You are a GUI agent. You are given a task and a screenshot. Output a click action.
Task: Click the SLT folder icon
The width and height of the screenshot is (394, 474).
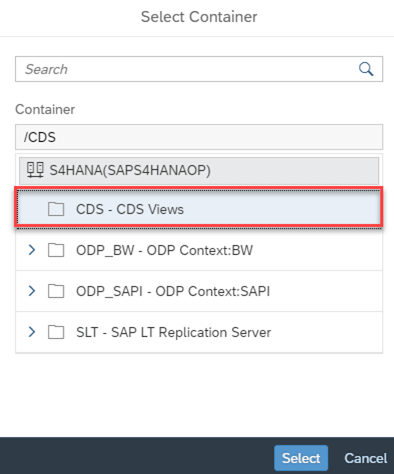point(56,332)
